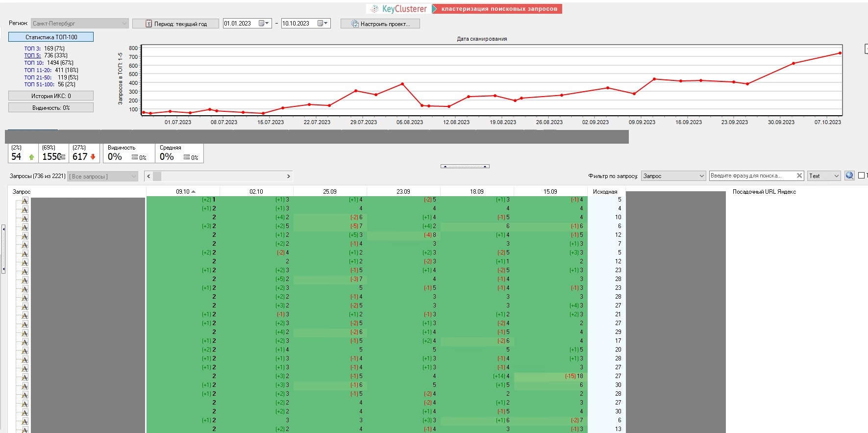
Task: Open the ТОП 3 link
Action: click(32, 49)
